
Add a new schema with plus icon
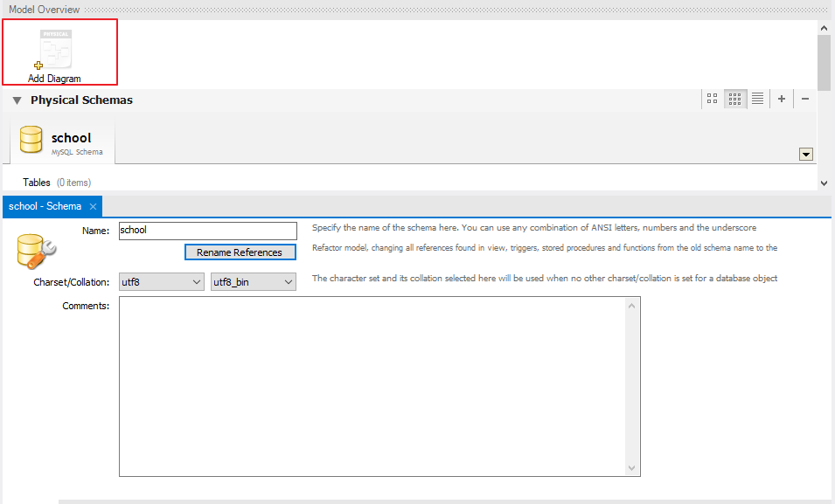point(782,100)
